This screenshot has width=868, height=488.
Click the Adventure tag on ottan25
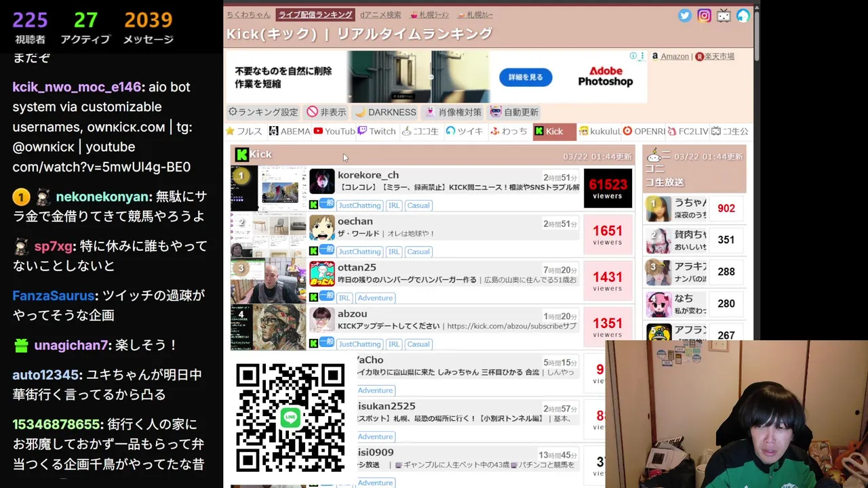[x=375, y=298]
